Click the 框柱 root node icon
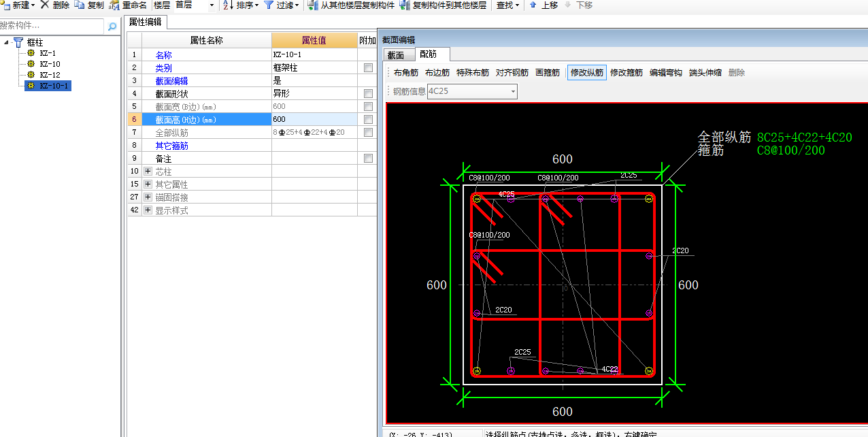 click(x=18, y=42)
